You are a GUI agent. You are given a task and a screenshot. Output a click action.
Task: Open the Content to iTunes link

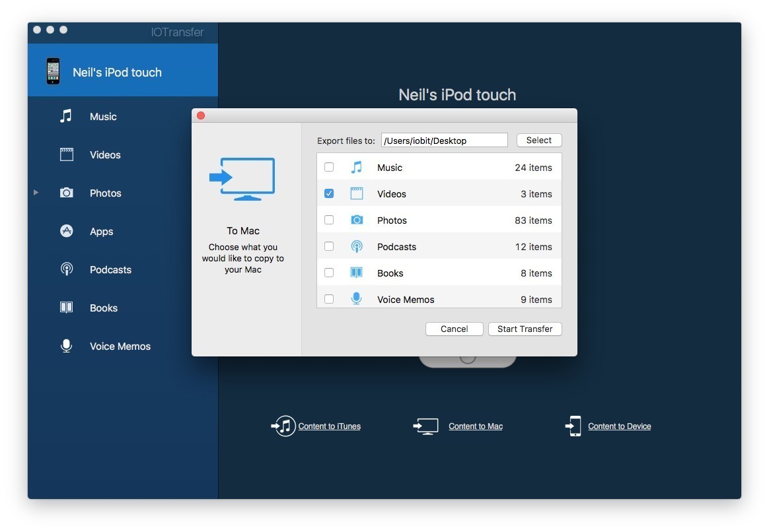329,426
